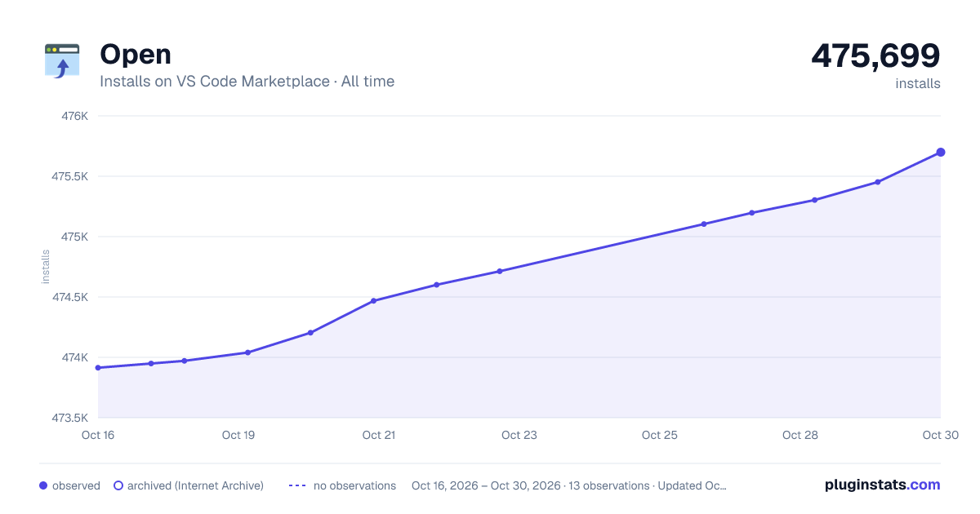Click the data point above Oct 19
Screen dimensions: 980x514
pos(247,352)
